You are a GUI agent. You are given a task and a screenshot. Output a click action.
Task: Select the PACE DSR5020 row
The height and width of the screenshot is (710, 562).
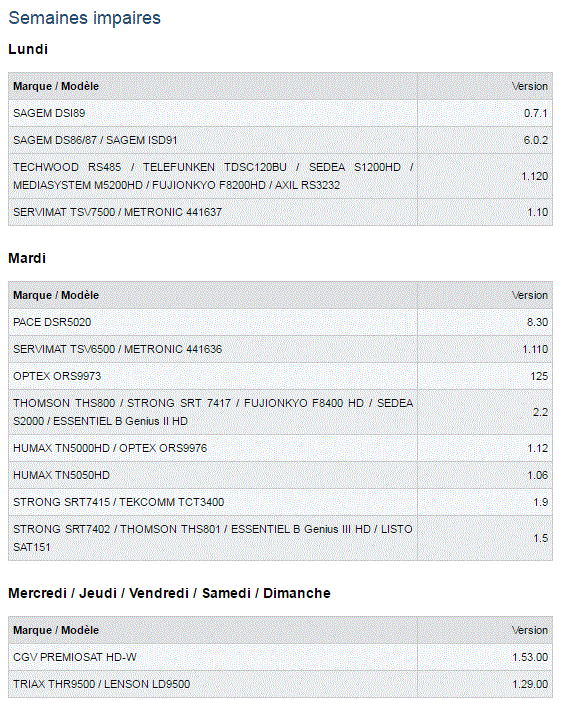280,322
